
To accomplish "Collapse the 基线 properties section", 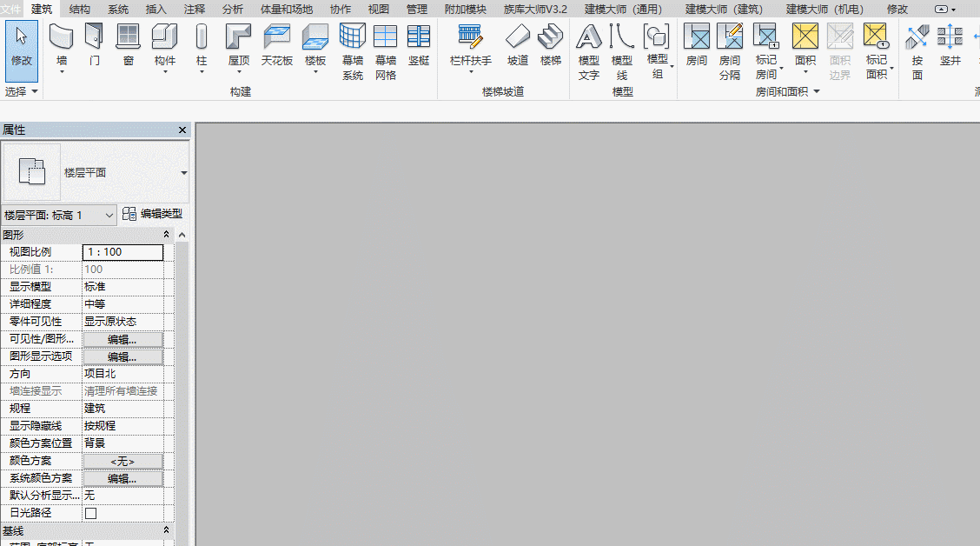I will click(166, 530).
